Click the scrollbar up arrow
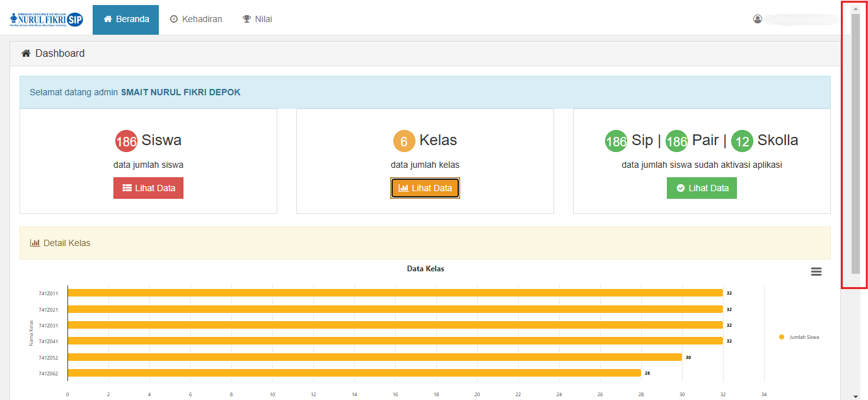 (855, 9)
